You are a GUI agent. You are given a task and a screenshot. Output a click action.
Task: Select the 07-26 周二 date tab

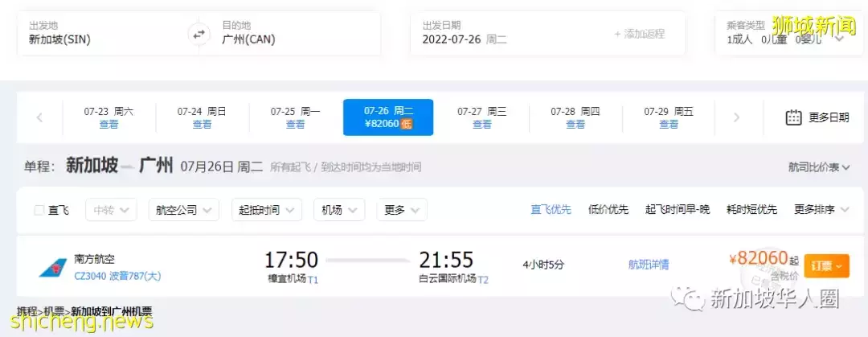point(388,117)
